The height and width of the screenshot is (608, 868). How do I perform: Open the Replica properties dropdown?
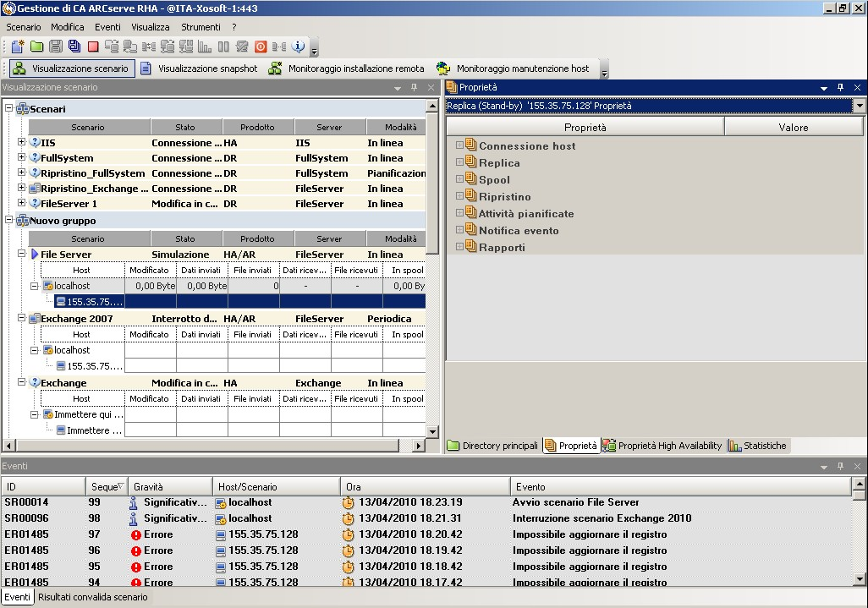860,106
